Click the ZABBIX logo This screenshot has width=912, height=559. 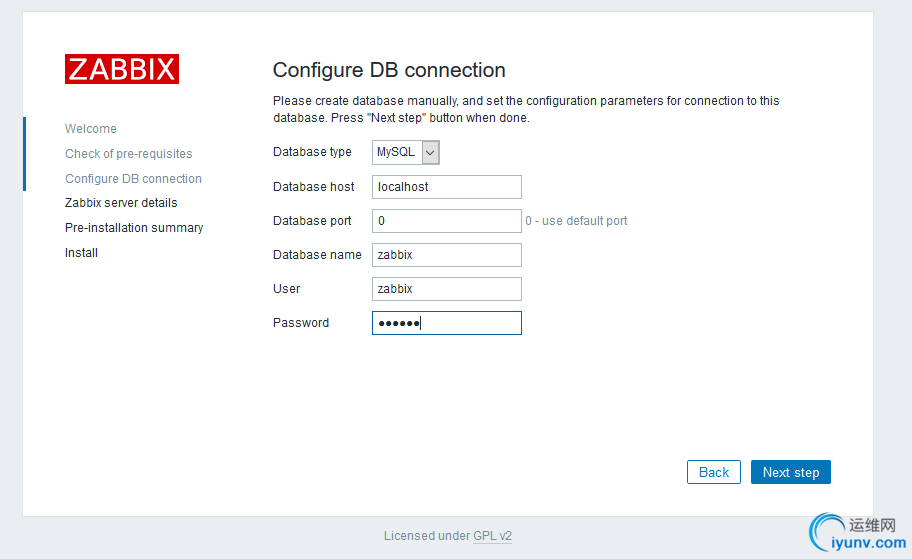[122, 69]
